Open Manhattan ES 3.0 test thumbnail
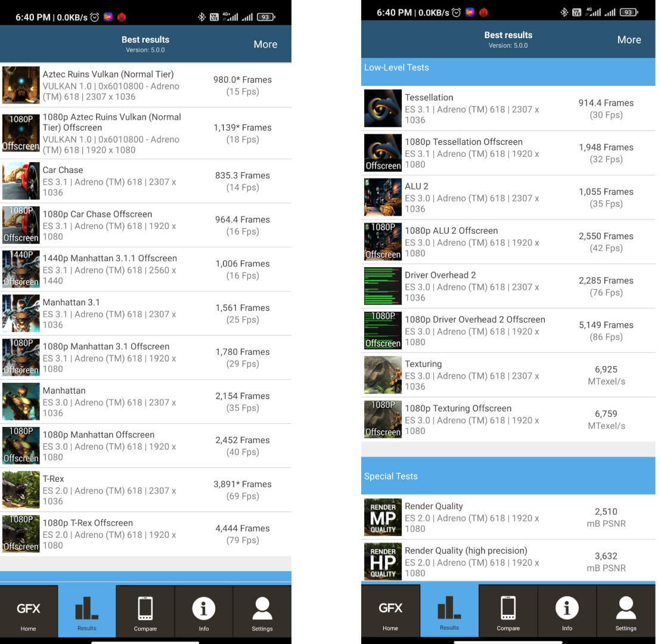This screenshot has width=661, height=644. coord(21,401)
